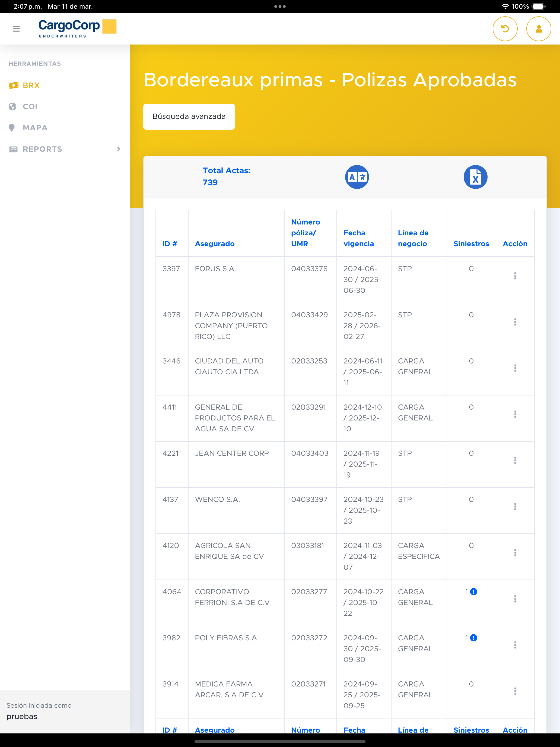
Task: Click the CargoCorp Underwriters logo
Action: 77,29
